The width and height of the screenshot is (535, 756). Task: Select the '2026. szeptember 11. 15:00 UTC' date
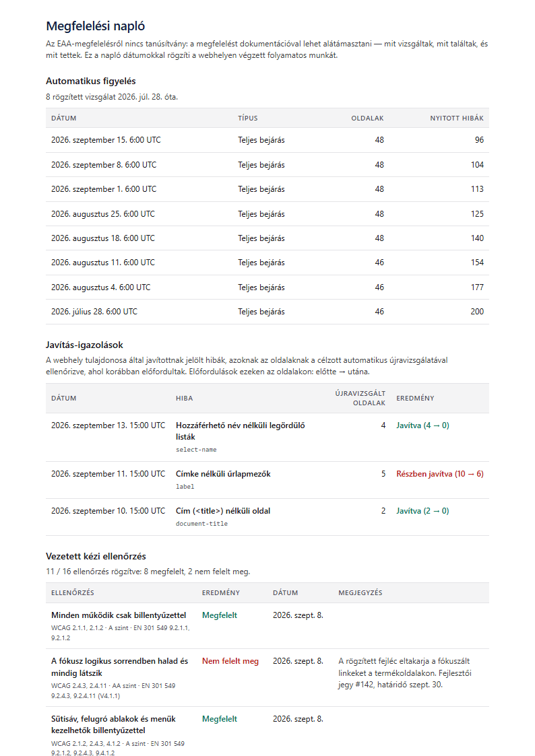tap(108, 474)
